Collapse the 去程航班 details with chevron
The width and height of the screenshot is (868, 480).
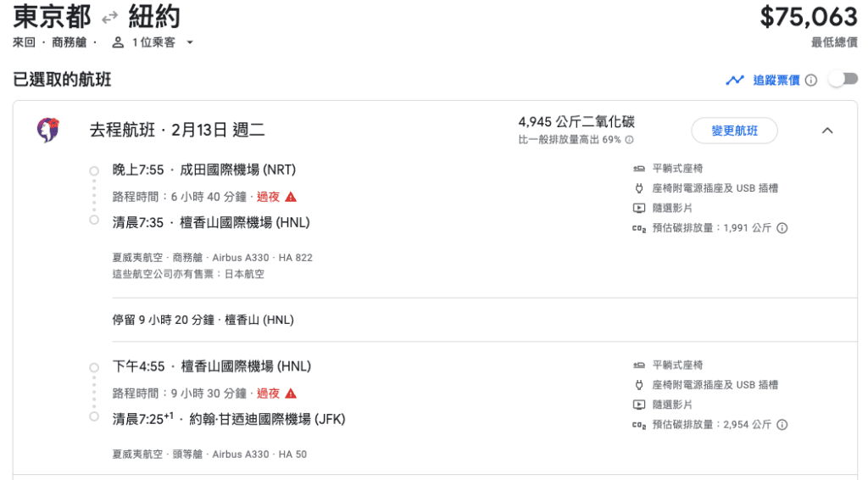click(x=827, y=131)
